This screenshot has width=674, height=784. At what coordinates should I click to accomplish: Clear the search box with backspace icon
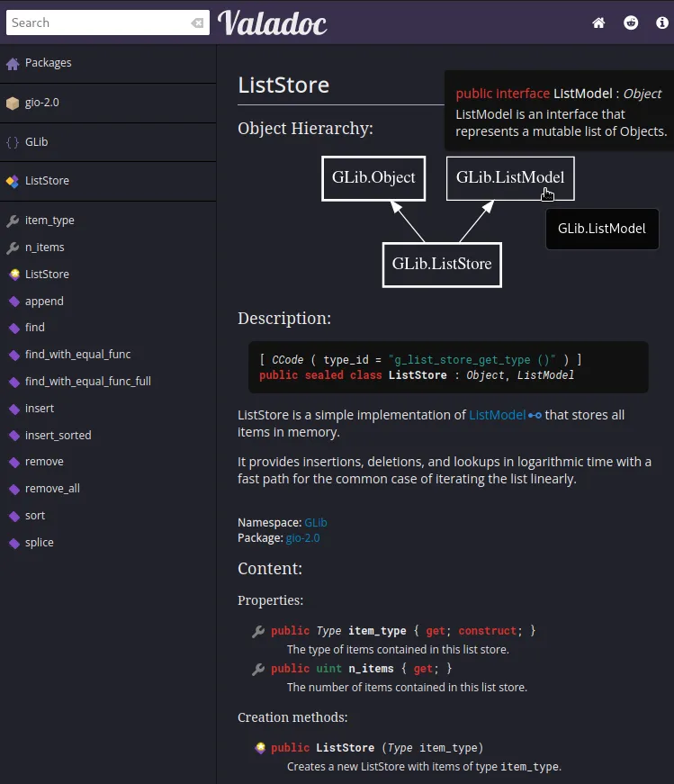click(197, 23)
